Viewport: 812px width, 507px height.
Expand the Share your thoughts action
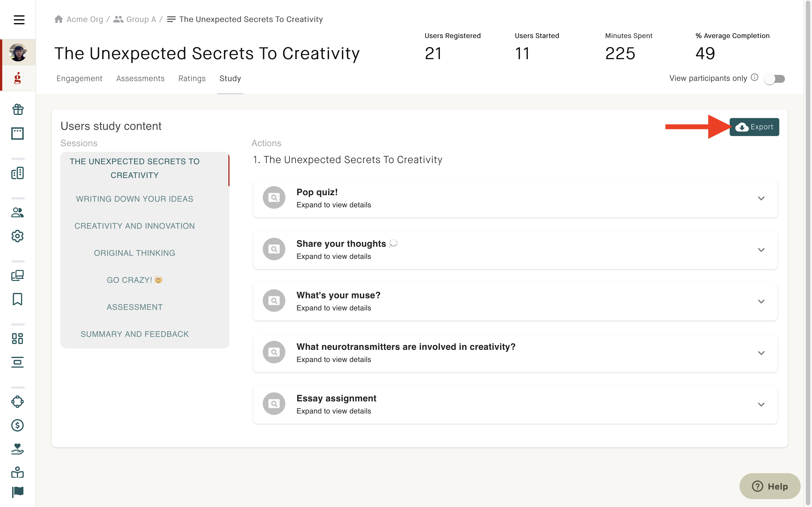click(x=515, y=250)
